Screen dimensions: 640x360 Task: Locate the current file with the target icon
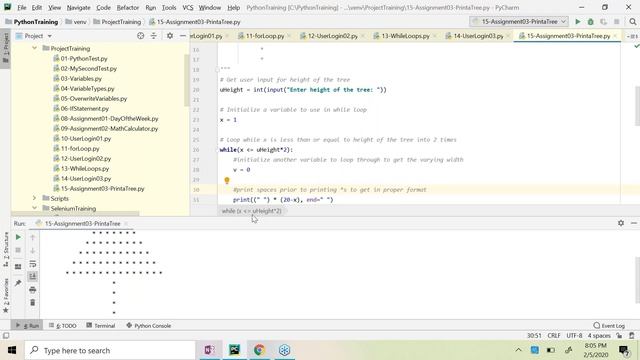pyautogui.click(x=140, y=36)
